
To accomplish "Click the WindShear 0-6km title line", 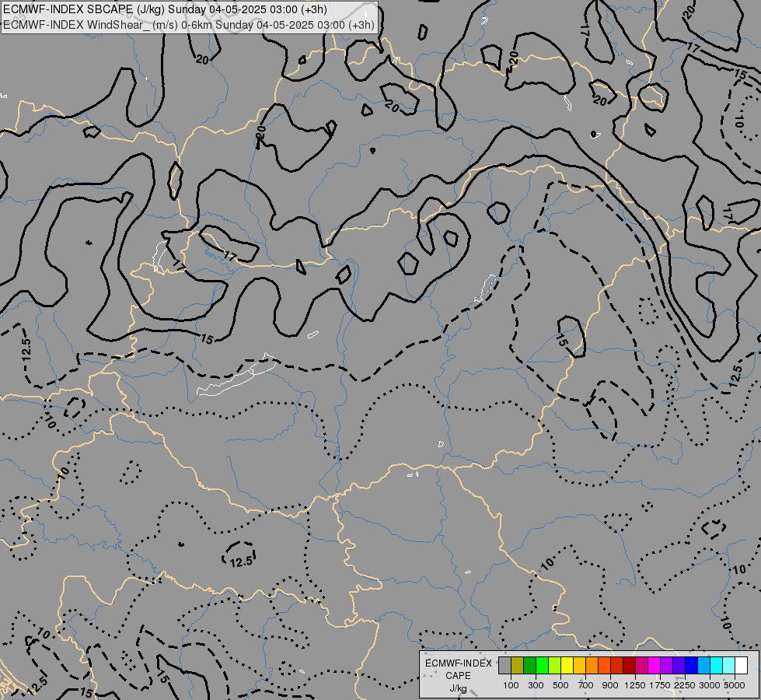I will (x=189, y=25).
